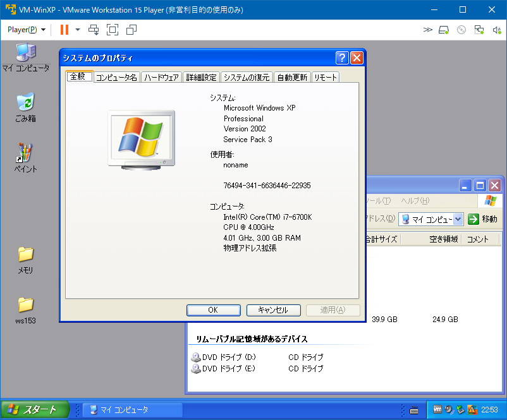The height and width of the screenshot is (420, 507).
Task: Select the Paint (ペイント) shortcut icon
Action: [25, 158]
